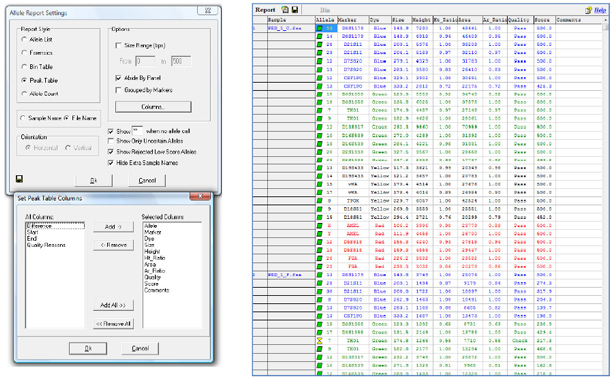Click the Check quality cell in TH01 row
This screenshot has height=381, width=616.
pyautogui.click(x=520, y=341)
